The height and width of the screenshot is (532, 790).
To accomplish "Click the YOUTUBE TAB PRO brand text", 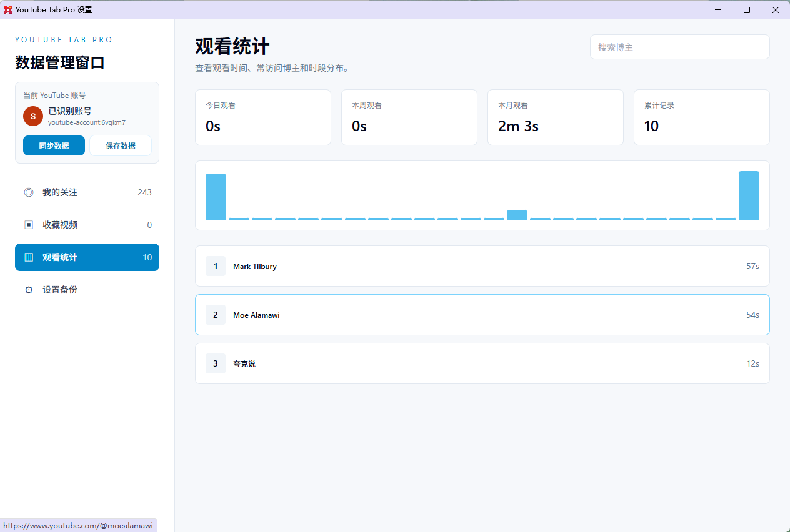I will (x=64, y=40).
